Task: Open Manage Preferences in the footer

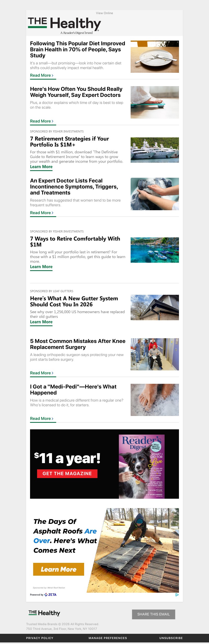Action: (x=108, y=638)
